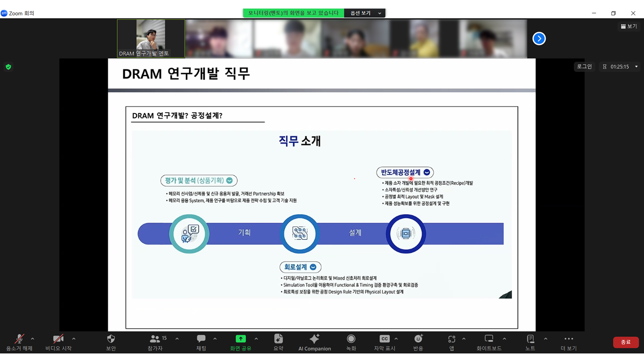Expand chevron next to 자막 표시
This screenshot has height=362, width=644.
coord(396,339)
